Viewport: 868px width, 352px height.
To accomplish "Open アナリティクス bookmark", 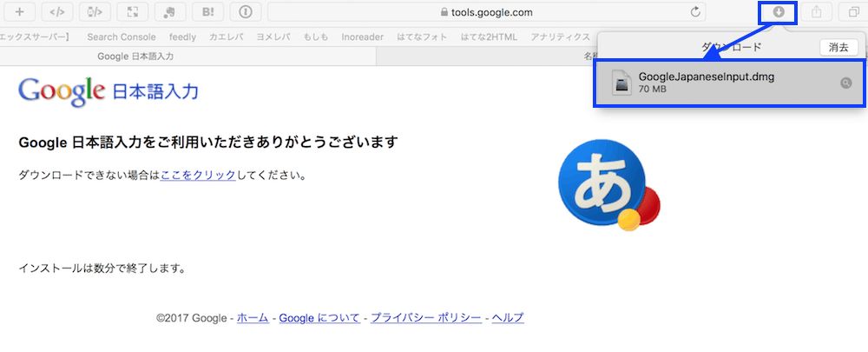I will pos(560,37).
